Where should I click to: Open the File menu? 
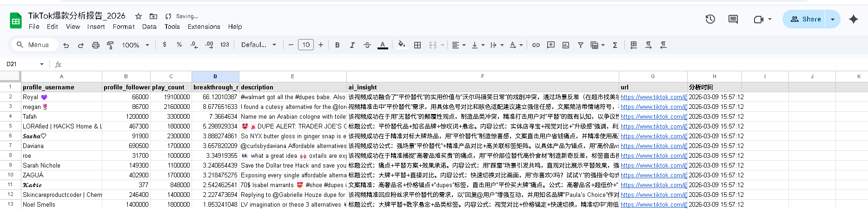pos(34,27)
